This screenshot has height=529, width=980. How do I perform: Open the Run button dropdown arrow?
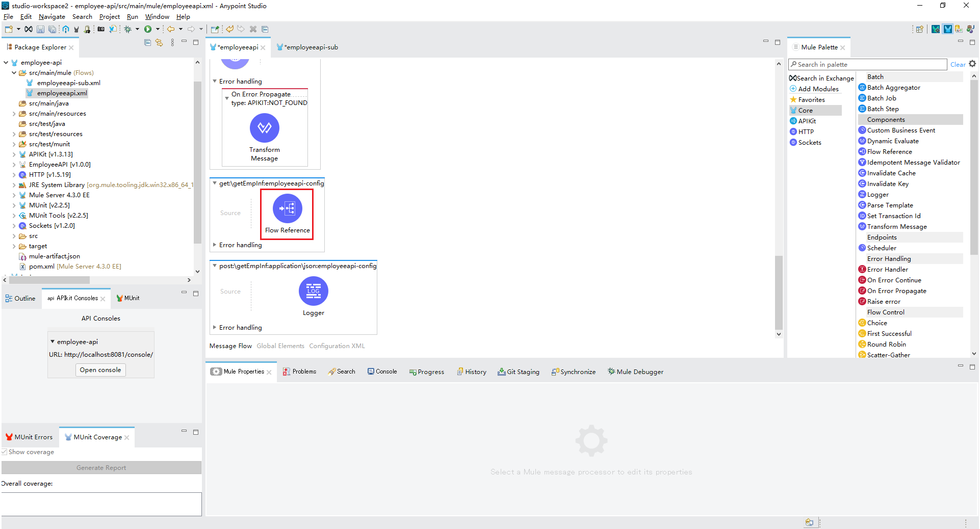[x=158, y=29]
